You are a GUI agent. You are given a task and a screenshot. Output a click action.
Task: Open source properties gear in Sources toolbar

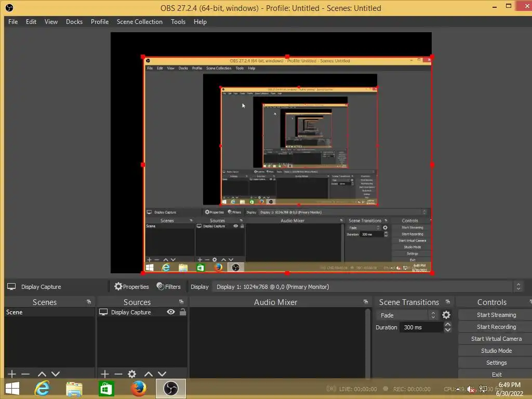132,374
